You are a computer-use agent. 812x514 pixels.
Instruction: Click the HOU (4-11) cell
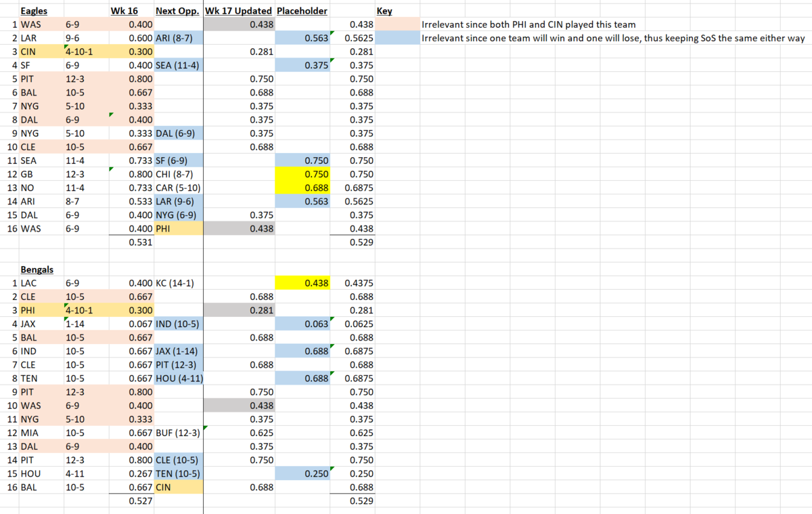(x=179, y=378)
